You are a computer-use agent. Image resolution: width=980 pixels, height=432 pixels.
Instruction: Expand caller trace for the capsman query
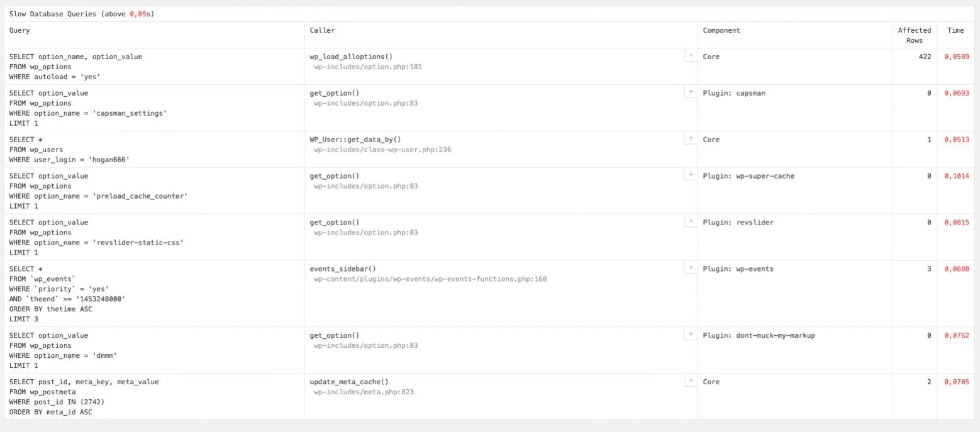690,92
